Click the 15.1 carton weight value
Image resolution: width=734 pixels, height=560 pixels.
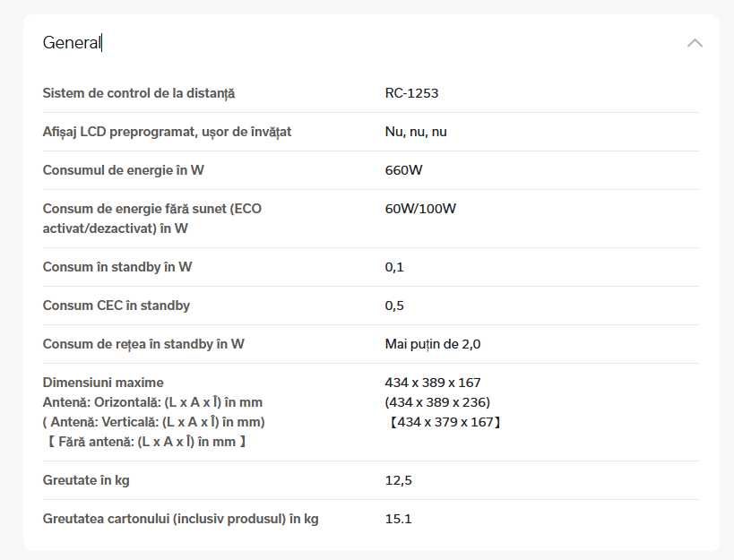point(398,519)
